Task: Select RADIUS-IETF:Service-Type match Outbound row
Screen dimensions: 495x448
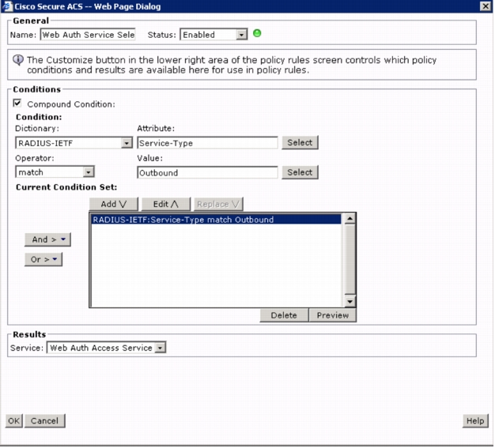Action: (x=216, y=220)
